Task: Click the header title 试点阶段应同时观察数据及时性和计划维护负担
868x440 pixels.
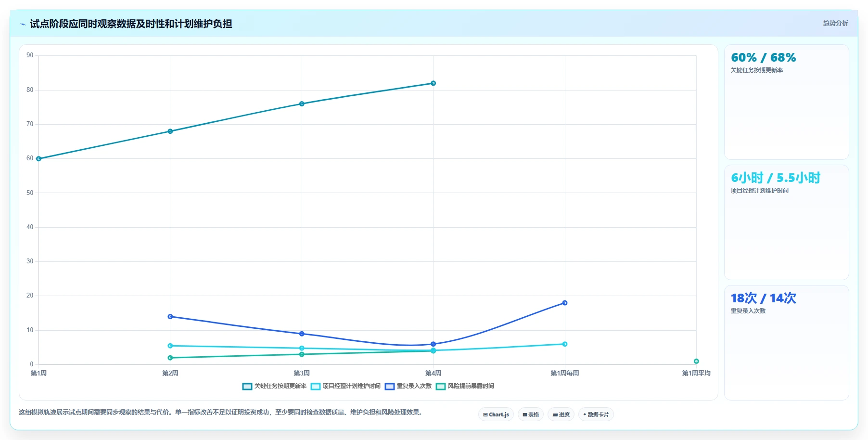Action: 131,24
